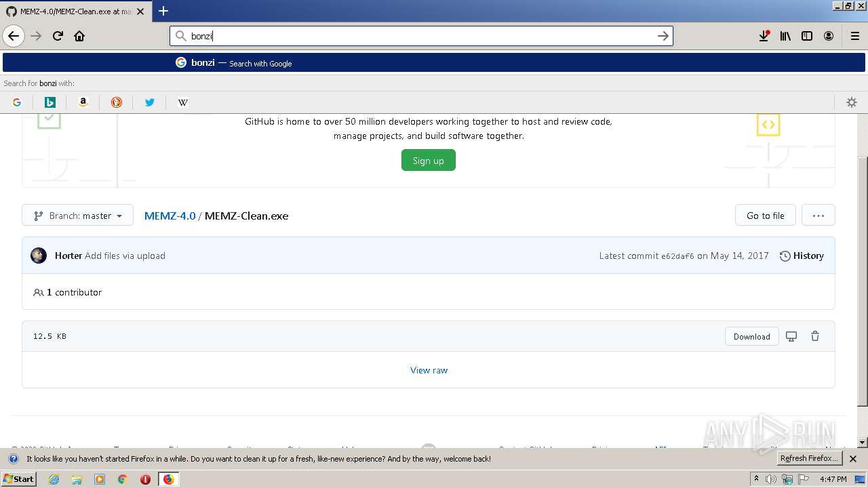
Task: Open search settings gear icon
Action: [x=852, y=102]
